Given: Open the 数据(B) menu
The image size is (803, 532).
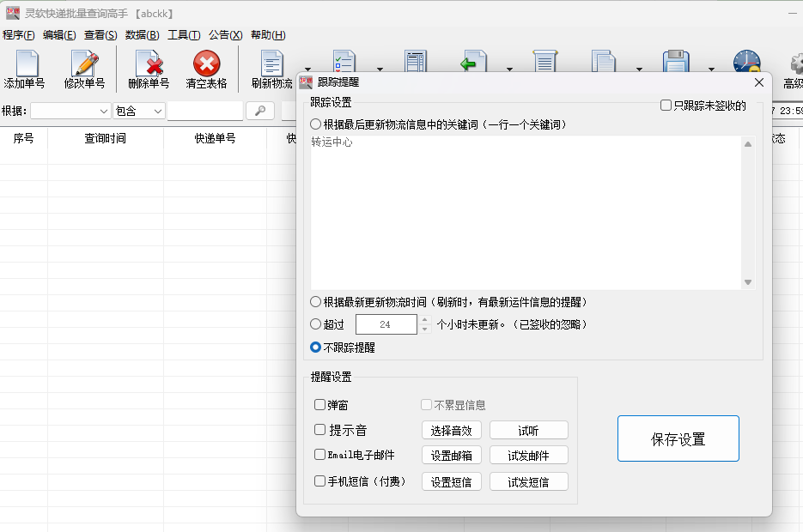Looking at the screenshot, I should pos(142,35).
